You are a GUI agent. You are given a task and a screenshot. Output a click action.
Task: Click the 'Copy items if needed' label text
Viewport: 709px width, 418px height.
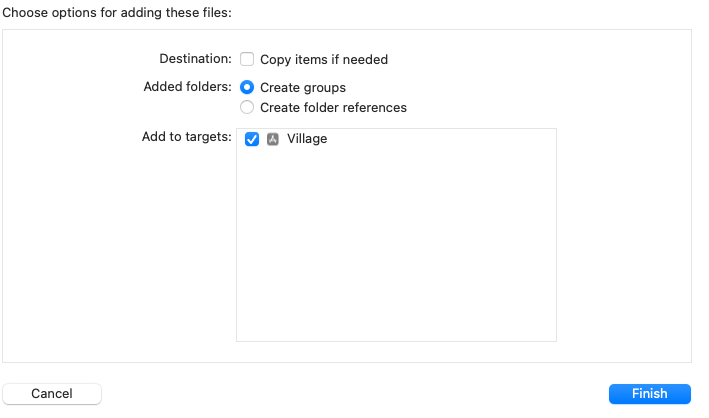coord(324,60)
